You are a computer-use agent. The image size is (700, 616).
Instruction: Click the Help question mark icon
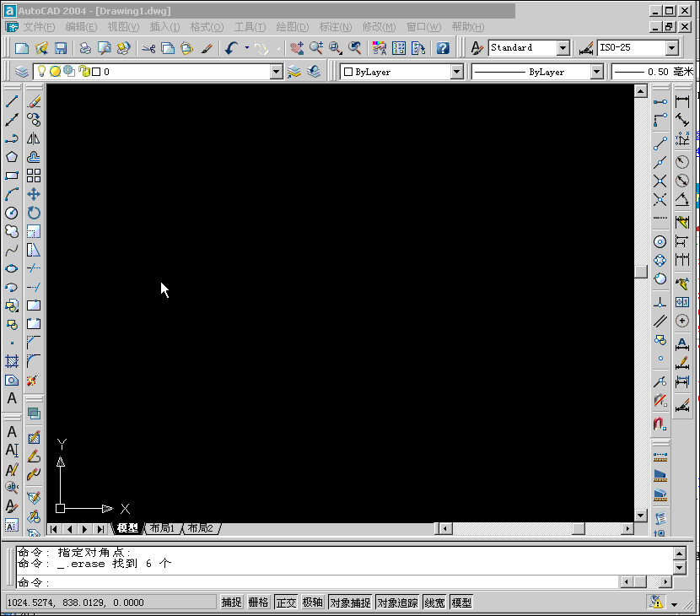tap(443, 48)
